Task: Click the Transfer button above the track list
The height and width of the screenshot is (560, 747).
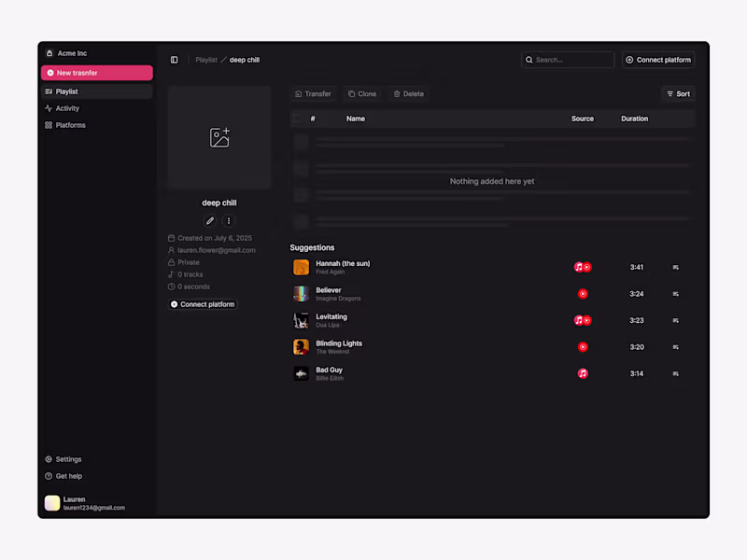Action: click(314, 93)
